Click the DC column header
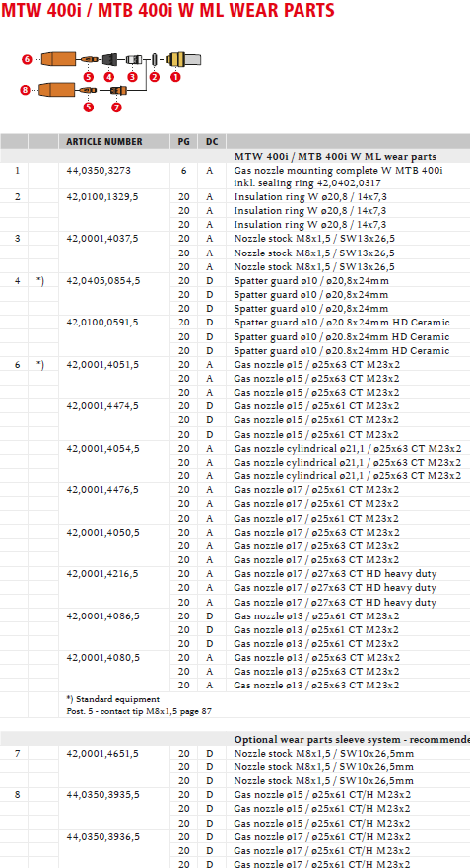Image resolution: width=470 pixels, height=868 pixels. (x=212, y=142)
